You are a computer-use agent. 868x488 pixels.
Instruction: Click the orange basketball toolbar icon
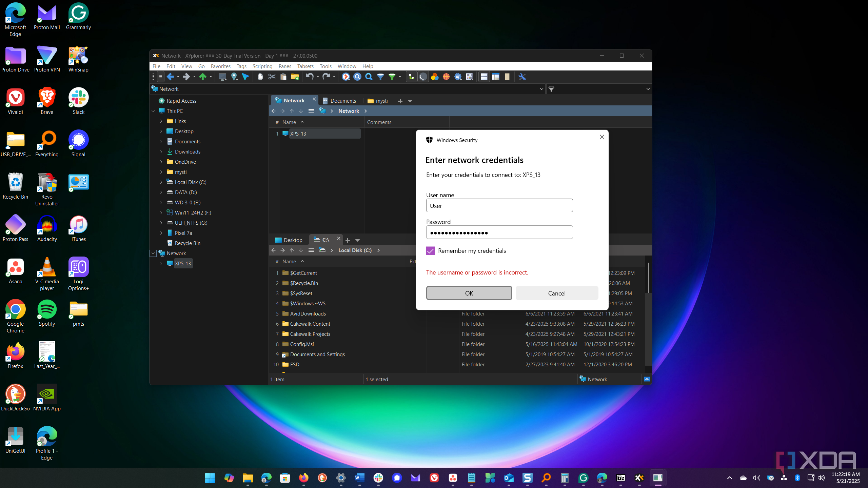446,77
